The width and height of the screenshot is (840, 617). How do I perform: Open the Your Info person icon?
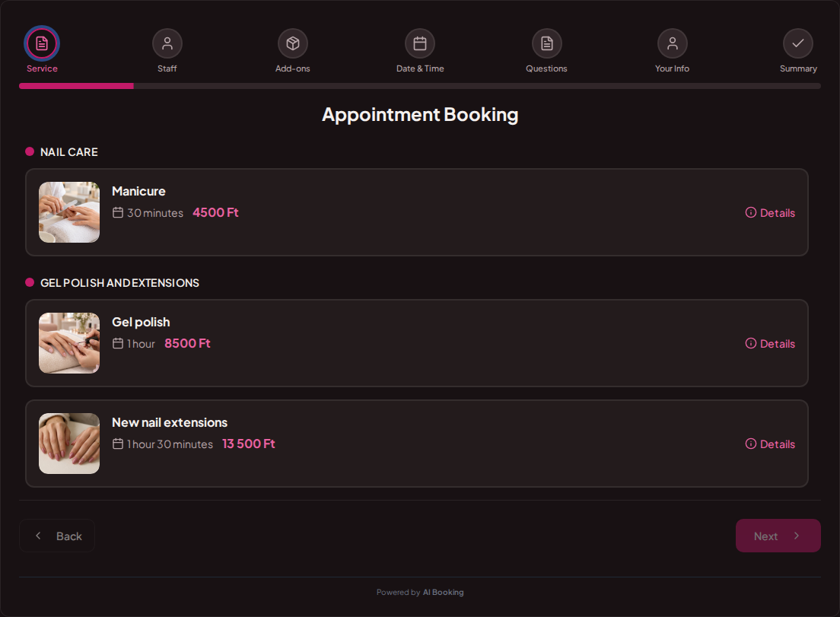click(x=673, y=43)
